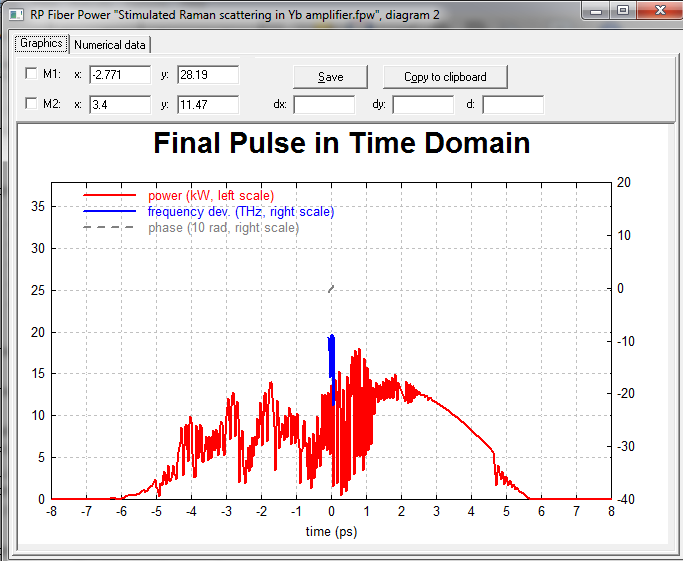Screen dimensions: 683x561
Task: Click the 'time (ps)' axis label
Action: click(331, 532)
